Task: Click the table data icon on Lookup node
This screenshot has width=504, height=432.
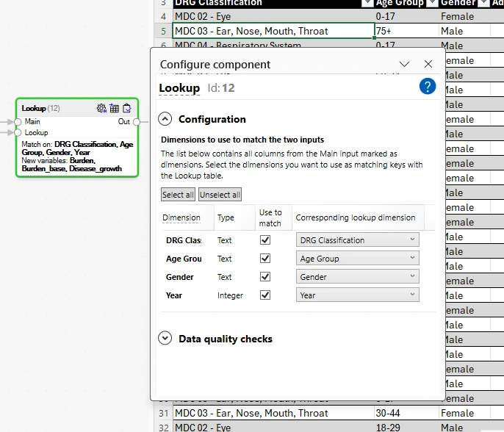Action: pyautogui.click(x=114, y=108)
